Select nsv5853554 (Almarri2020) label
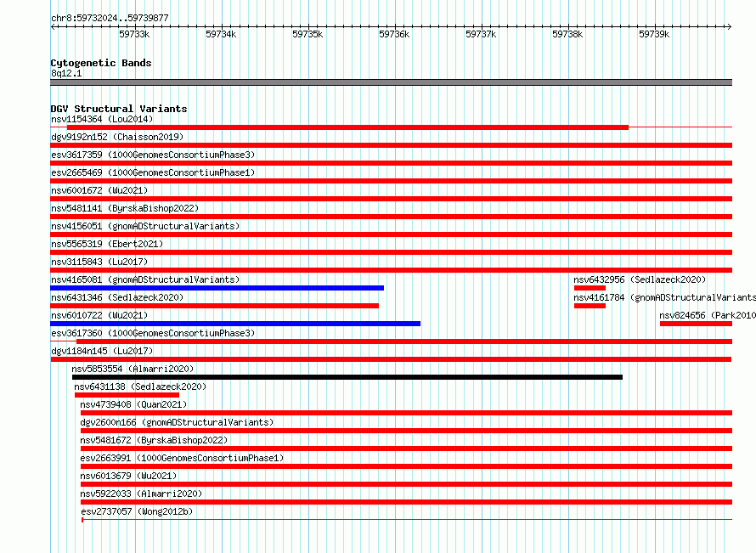This screenshot has height=553, width=756. pyautogui.click(x=133, y=369)
